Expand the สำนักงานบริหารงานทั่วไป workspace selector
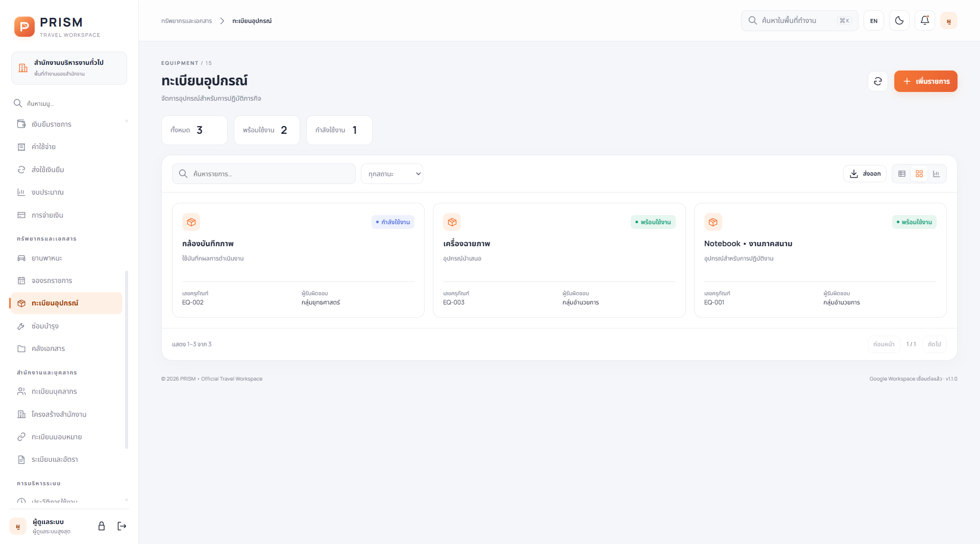Viewport: 980px width, 544px height. pyautogui.click(x=69, y=68)
